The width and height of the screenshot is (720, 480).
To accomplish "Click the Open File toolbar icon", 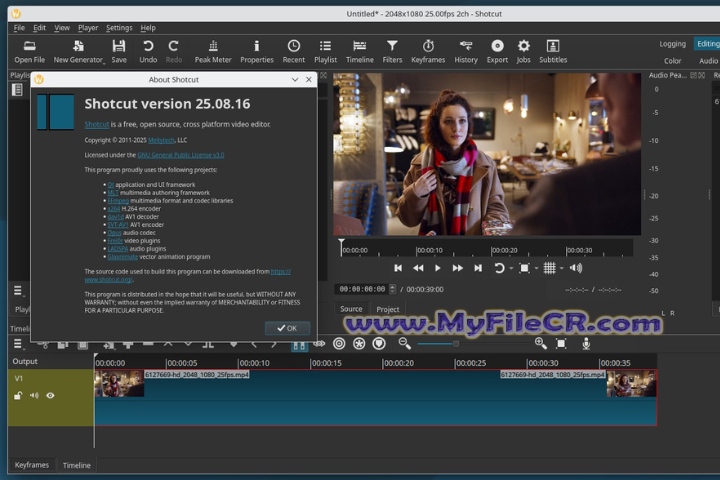I will [29, 51].
